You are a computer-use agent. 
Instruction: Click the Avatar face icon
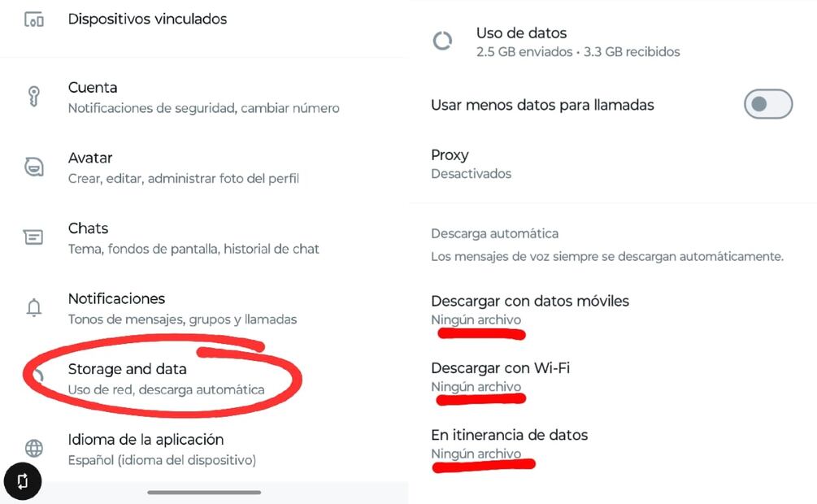(x=34, y=167)
